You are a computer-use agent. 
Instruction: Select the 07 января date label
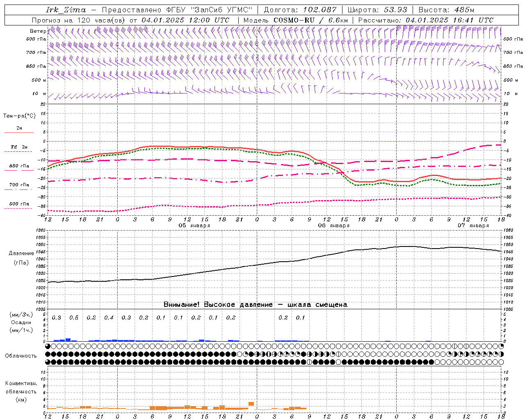click(x=473, y=226)
